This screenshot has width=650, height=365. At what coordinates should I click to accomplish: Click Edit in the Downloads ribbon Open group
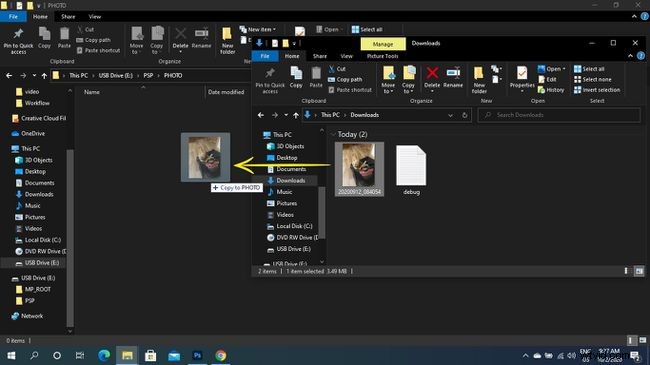pyautogui.click(x=548, y=80)
